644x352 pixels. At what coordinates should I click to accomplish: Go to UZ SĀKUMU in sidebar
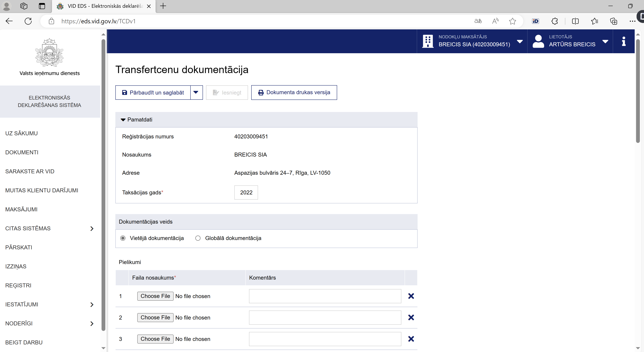pyautogui.click(x=21, y=133)
